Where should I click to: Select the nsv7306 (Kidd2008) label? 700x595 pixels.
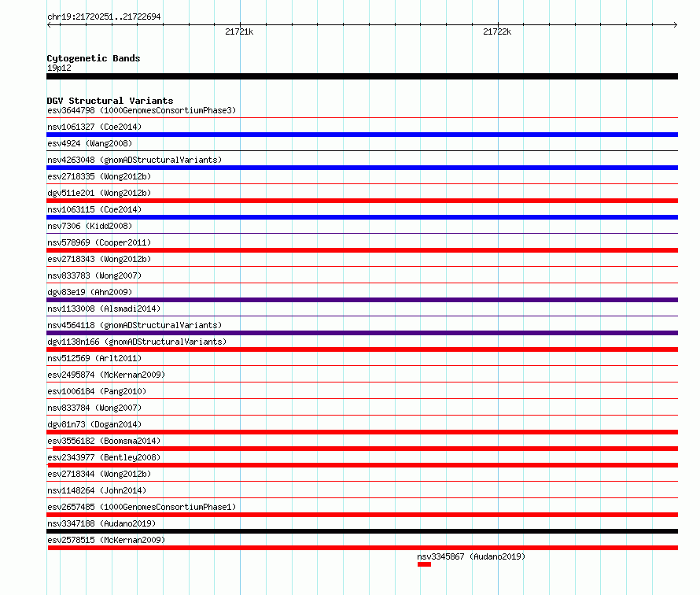pyautogui.click(x=90, y=226)
